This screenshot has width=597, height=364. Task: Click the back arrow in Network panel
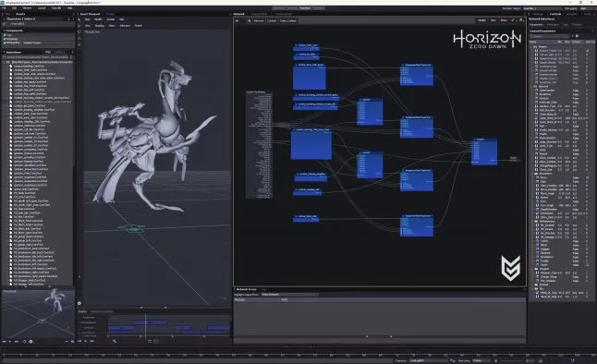pyautogui.click(x=238, y=20)
